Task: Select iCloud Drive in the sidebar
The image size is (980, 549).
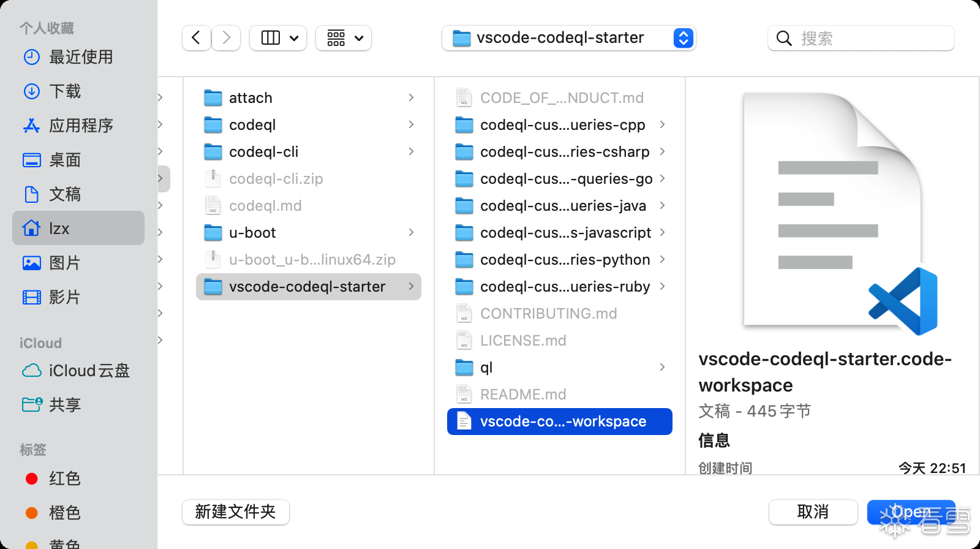Action: [88, 371]
